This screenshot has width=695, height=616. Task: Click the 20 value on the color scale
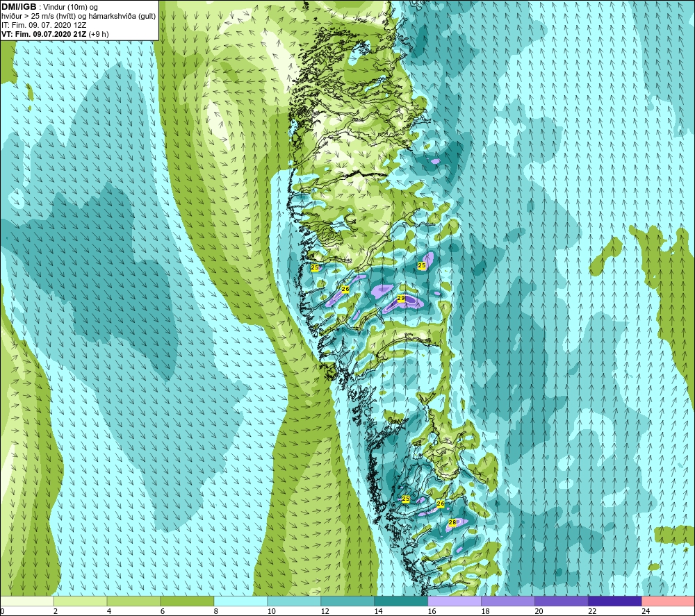[x=539, y=611]
